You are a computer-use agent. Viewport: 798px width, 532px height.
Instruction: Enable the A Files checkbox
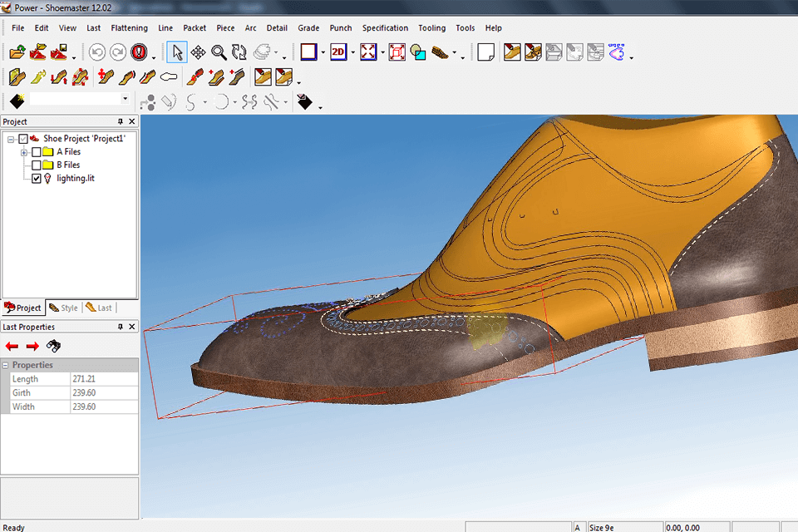click(x=37, y=152)
